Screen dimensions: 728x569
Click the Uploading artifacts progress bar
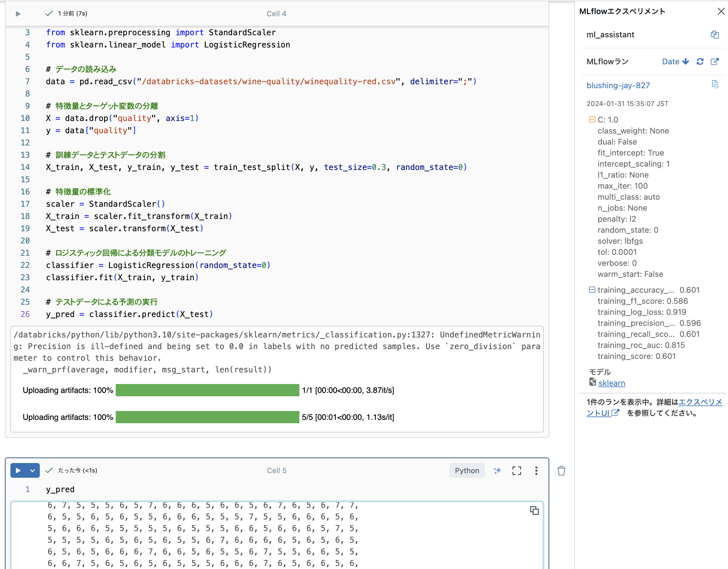207,390
